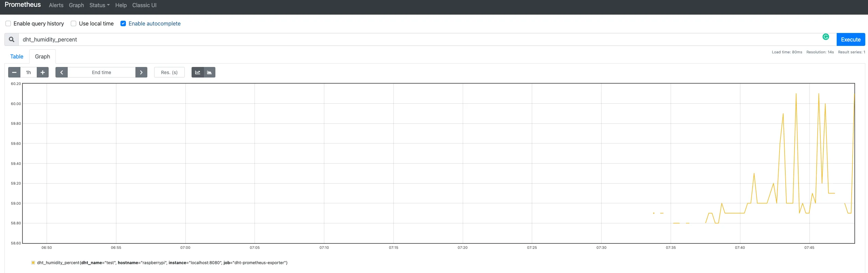Open Graph in the top navigation
The height and width of the screenshot is (273, 868).
click(76, 5)
